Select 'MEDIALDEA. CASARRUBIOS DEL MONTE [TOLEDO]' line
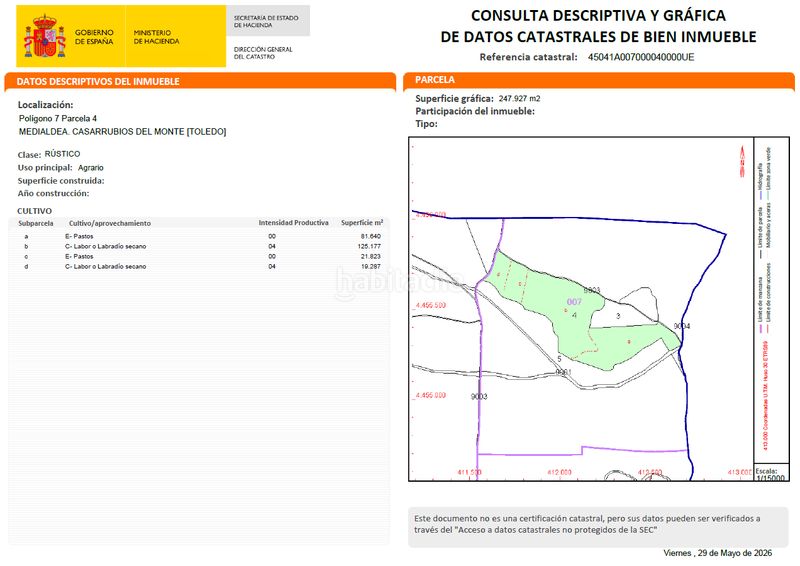The height and width of the screenshot is (566, 800). (x=122, y=132)
